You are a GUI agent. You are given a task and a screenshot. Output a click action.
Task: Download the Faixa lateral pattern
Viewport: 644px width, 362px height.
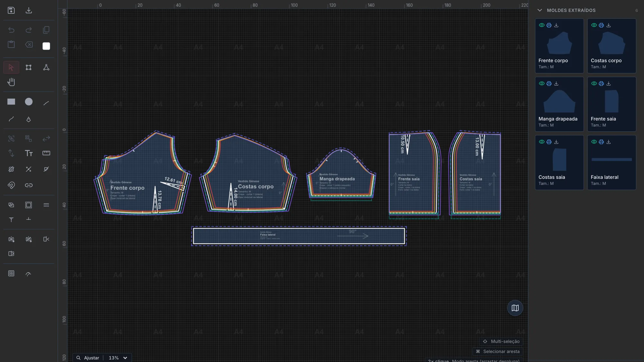click(609, 142)
